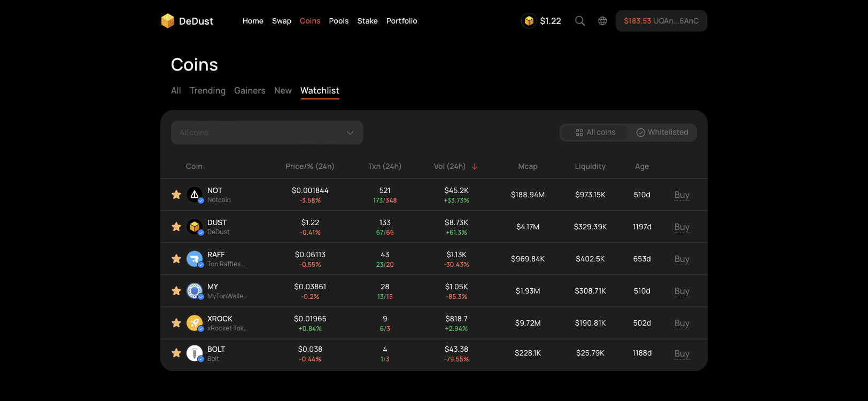Sort by Age column

tap(642, 167)
